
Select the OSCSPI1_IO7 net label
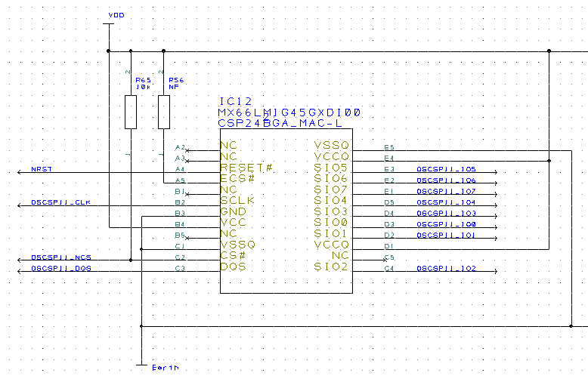pos(446,191)
